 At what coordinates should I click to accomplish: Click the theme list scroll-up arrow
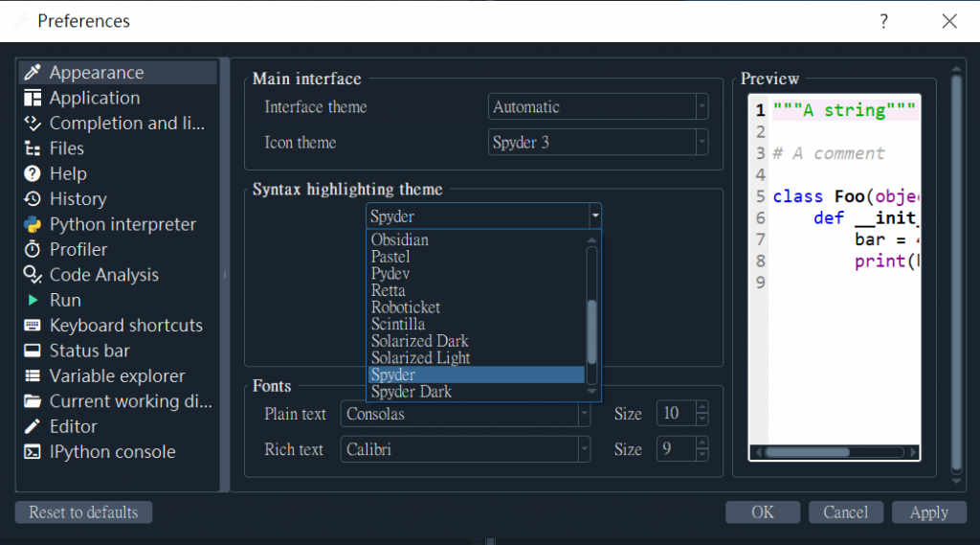point(591,239)
